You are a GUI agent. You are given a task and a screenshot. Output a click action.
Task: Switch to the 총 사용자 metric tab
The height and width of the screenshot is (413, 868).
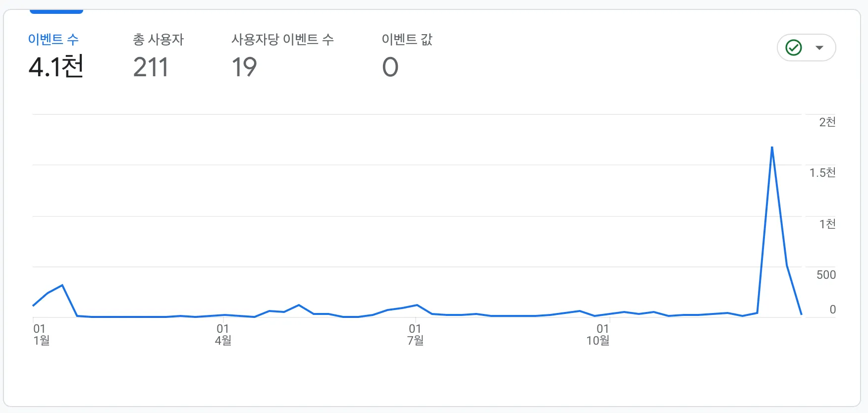(159, 40)
